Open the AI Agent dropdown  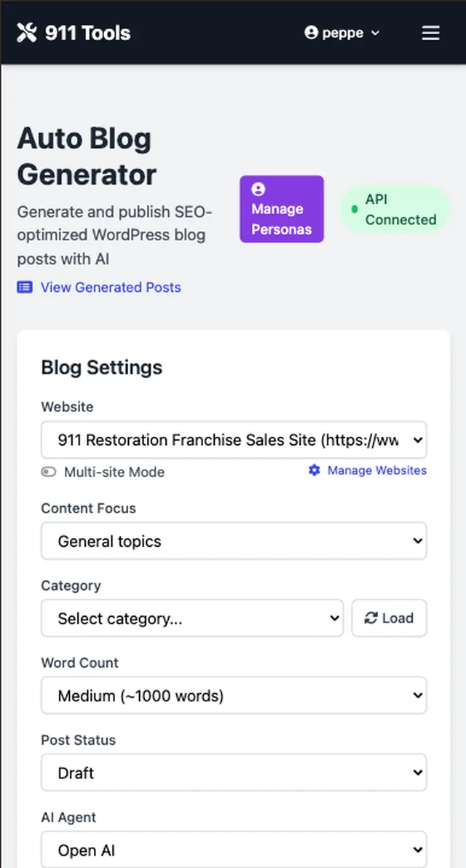click(234, 849)
